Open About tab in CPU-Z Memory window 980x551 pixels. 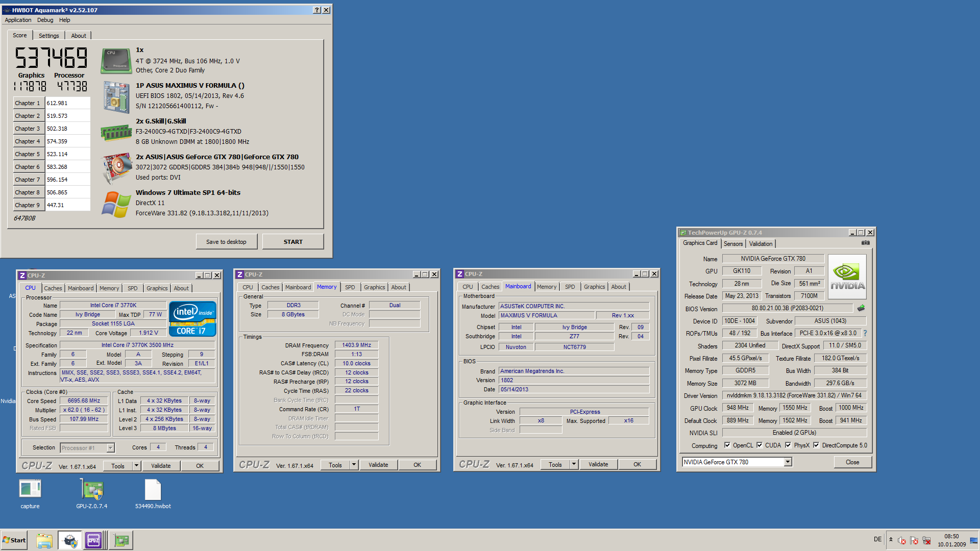[x=399, y=287]
